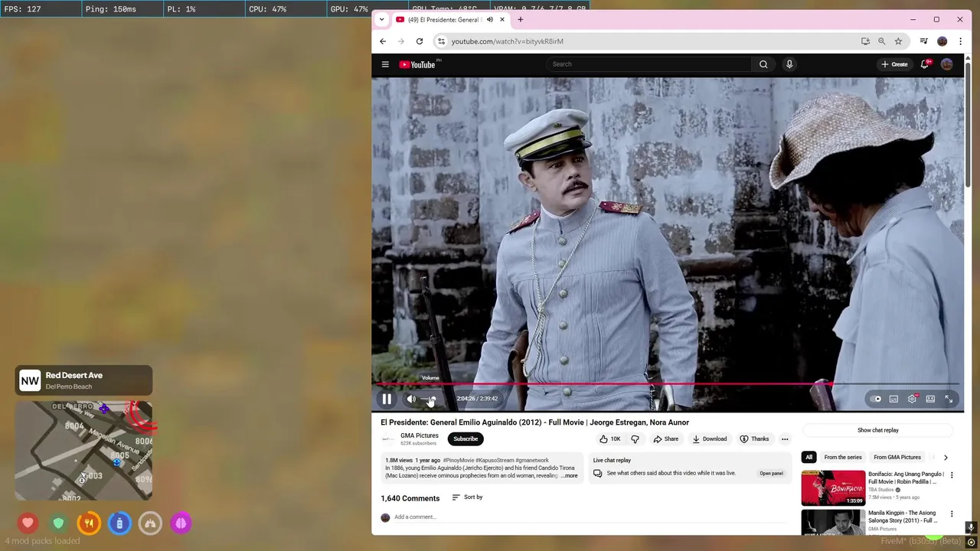Open the Chrome profile avatar
This screenshot has height=551, width=980.
[x=942, y=41]
